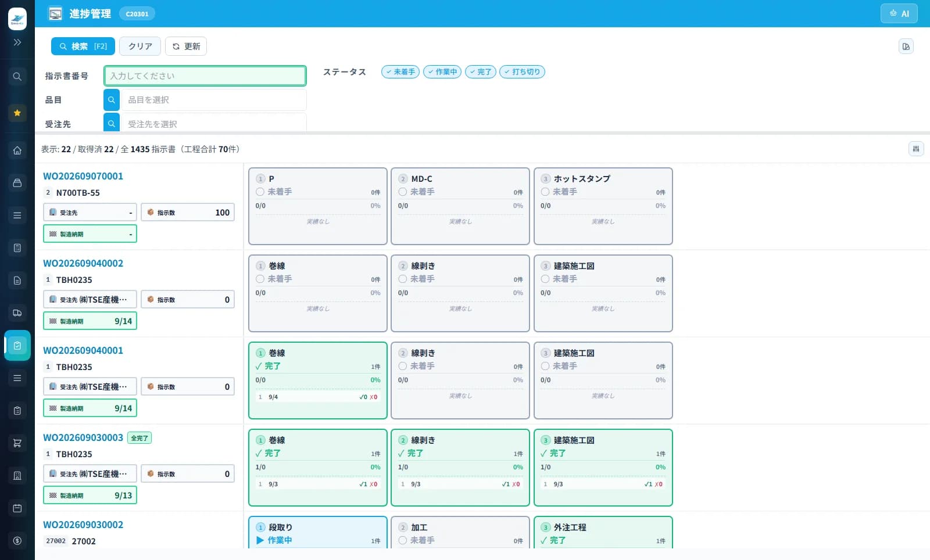The width and height of the screenshot is (930, 560).
Task: Open work order WO202609030002
Action: coord(83,525)
